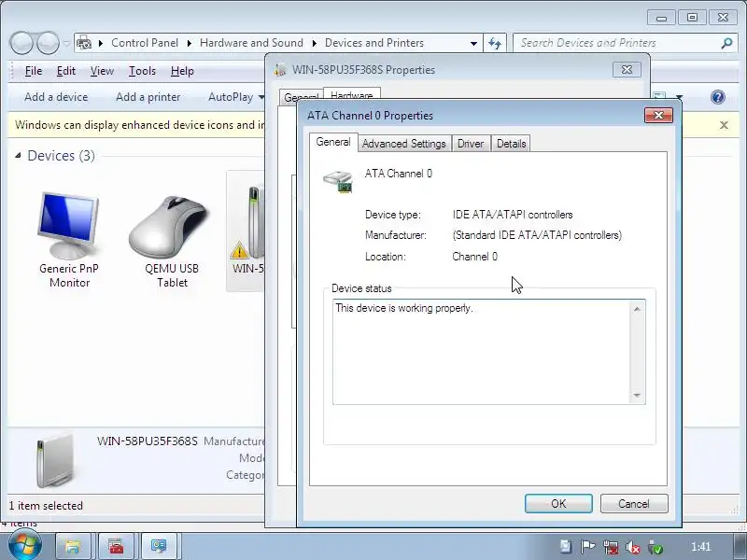
Task: Expand the arrow after Hardware and Sound breadcrumb
Action: (x=315, y=43)
